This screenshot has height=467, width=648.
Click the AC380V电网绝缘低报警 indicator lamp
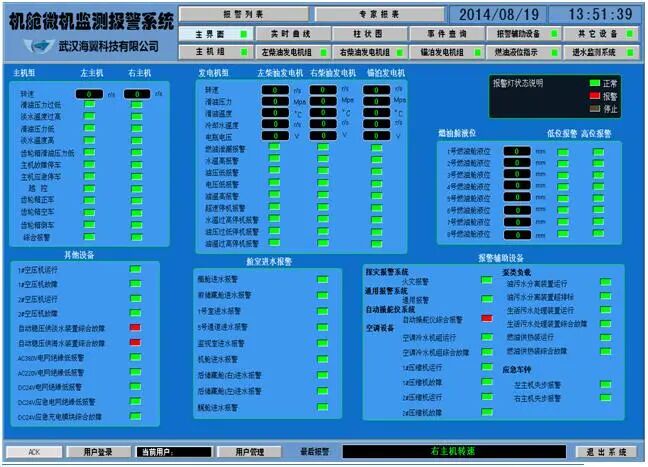point(135,357)
